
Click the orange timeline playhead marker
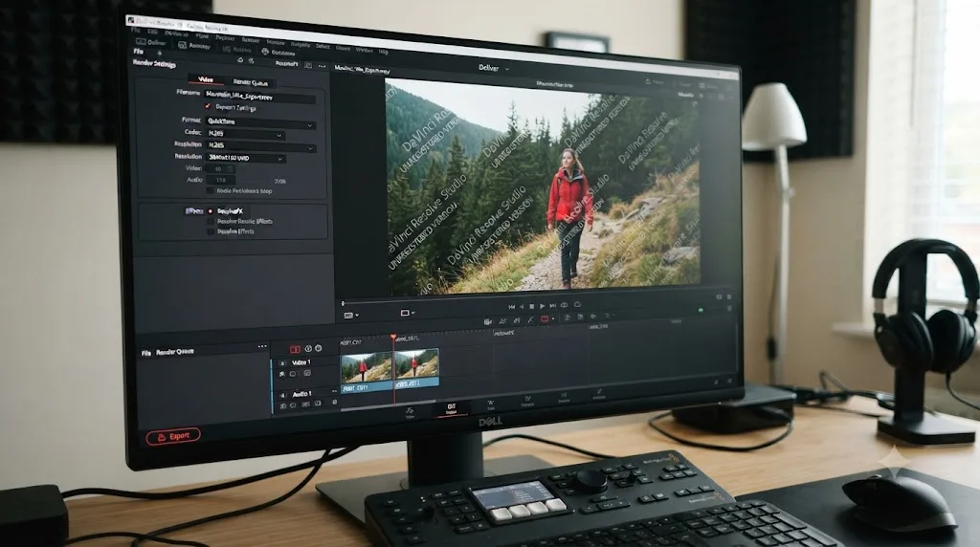coord(393,338)
